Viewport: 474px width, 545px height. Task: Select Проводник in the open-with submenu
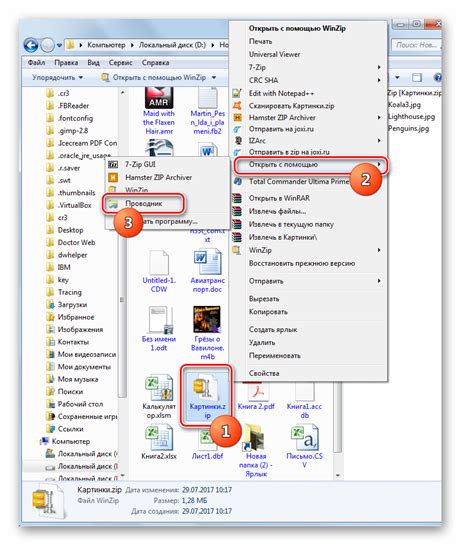(144, 204)
